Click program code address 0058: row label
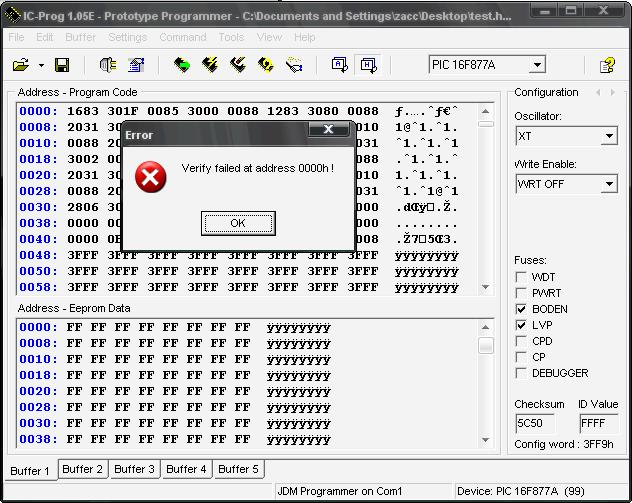Screen dimensions: 632x503 pyautogui.click(x=38, y=287)
